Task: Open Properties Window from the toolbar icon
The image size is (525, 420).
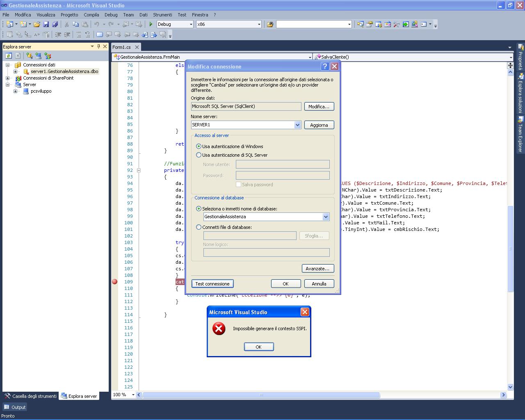Action: pyautogui.click(x=370, y=24)
